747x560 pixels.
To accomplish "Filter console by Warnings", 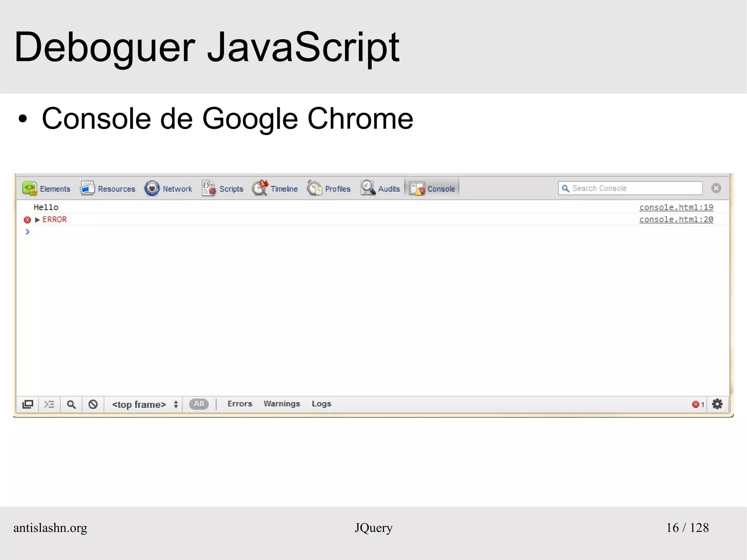I will (x=282, y=404).
